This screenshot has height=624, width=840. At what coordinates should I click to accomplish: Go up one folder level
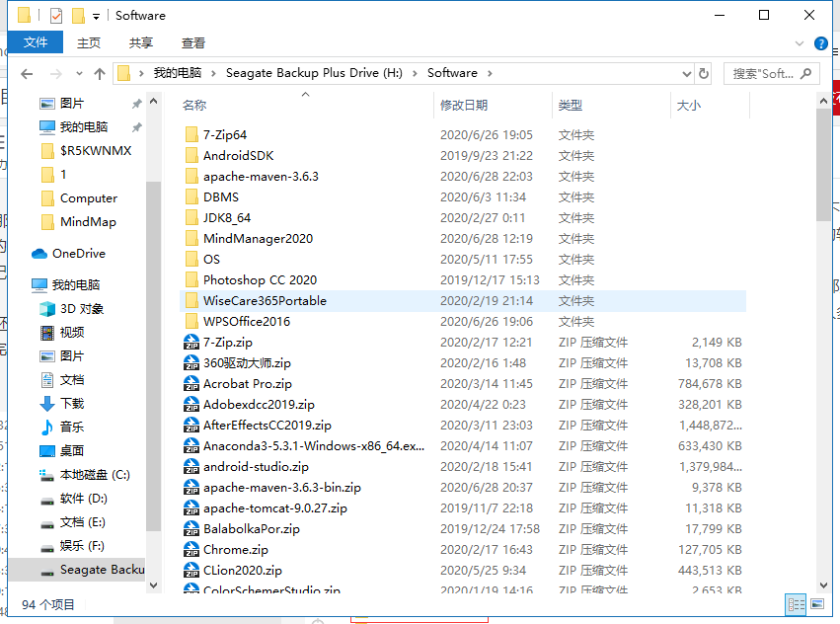click(99, 73)
